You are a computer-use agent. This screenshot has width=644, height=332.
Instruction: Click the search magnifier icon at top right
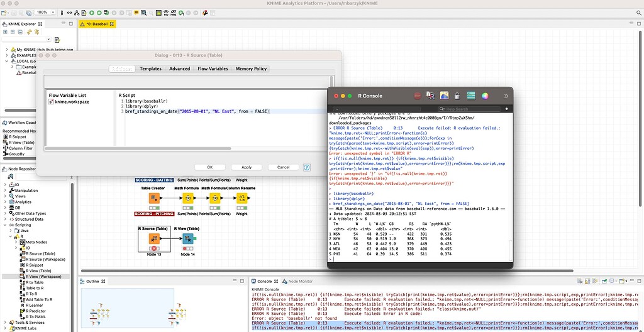(x=639, y=13)
